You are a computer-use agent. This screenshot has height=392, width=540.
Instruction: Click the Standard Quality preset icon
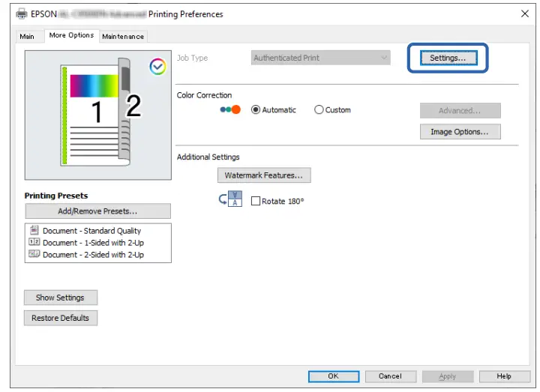(x=34, y=230)
